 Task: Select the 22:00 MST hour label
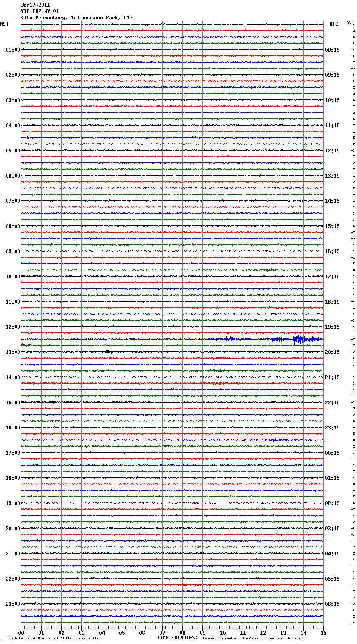pyautogui.click(x=13, y=579)
